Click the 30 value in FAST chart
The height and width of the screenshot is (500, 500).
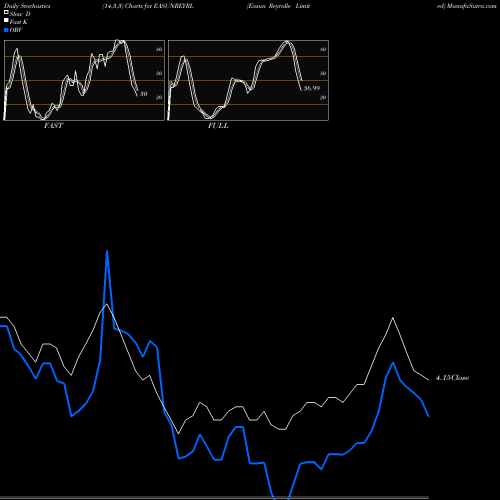tap(143, 94)
